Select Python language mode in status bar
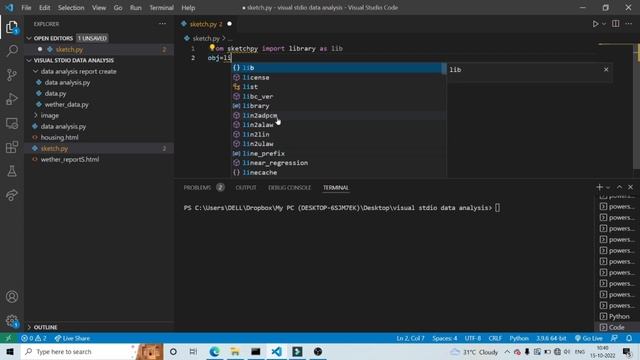The width and height of the screenshot is (640, 360). click(519, 338)
